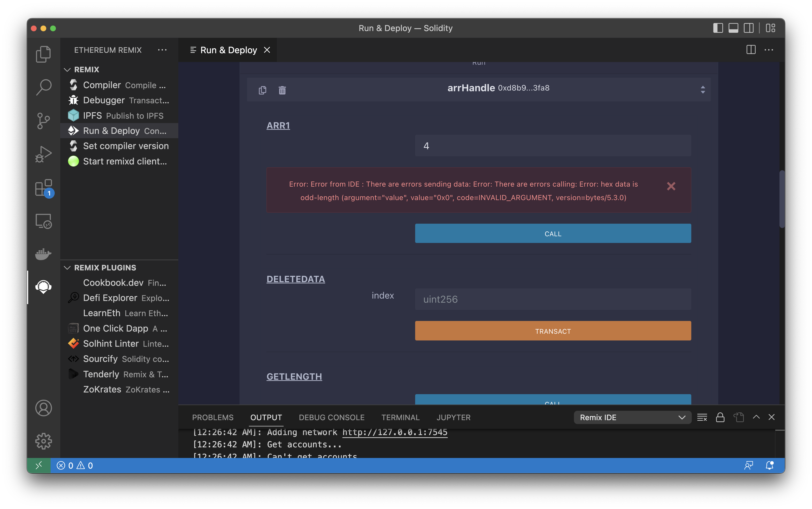Open the Ethereum Remix activity bar icon
Viewport: 812px width, 509px height.
click(43, 287)
